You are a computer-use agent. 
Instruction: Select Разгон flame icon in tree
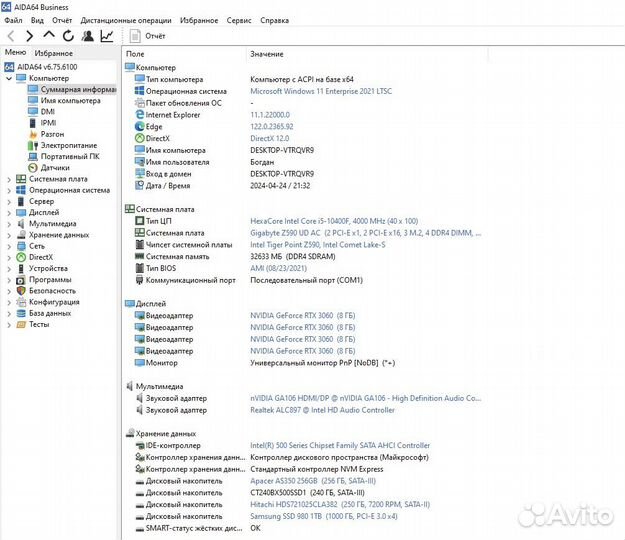52,134
